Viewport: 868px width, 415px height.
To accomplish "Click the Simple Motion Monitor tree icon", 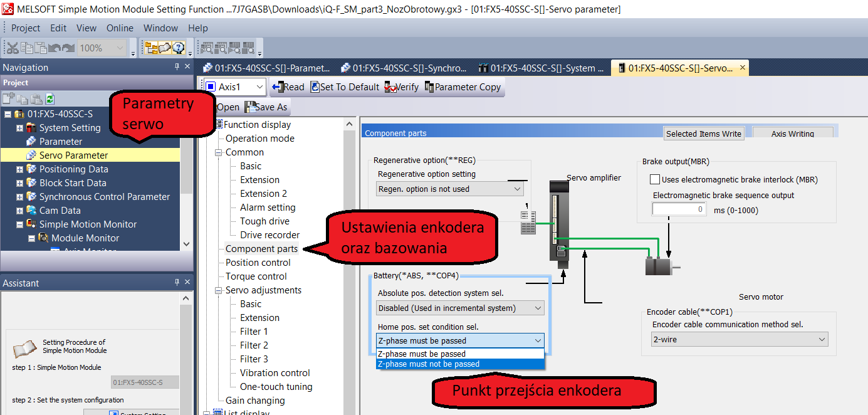I will pos(31,224).
